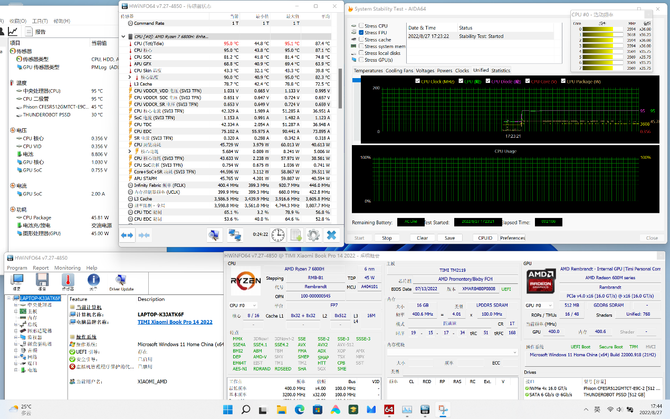Open Microsoft Edge from taskbar
The width and height of the screenshot is (670, 419).
point(299,410)
